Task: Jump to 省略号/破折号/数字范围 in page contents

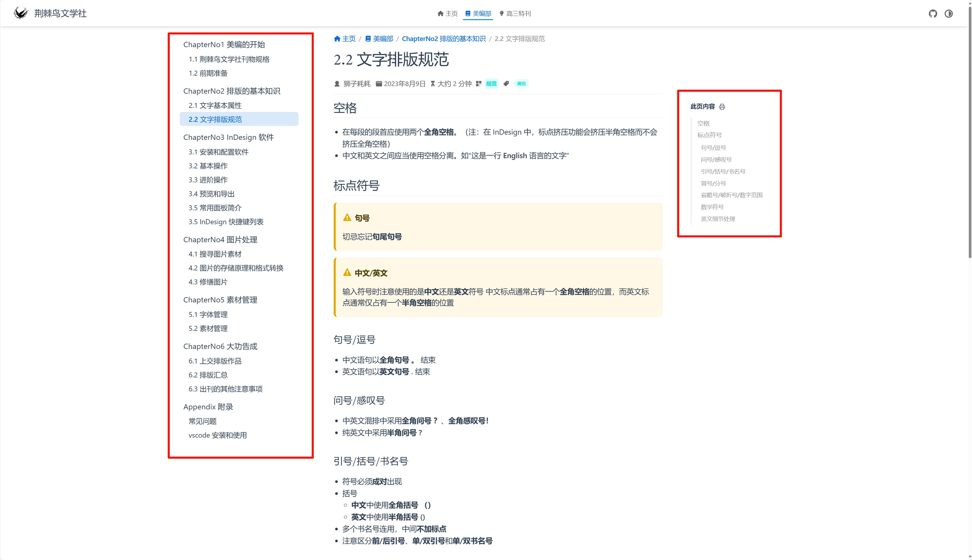Action: coord(731,195)
